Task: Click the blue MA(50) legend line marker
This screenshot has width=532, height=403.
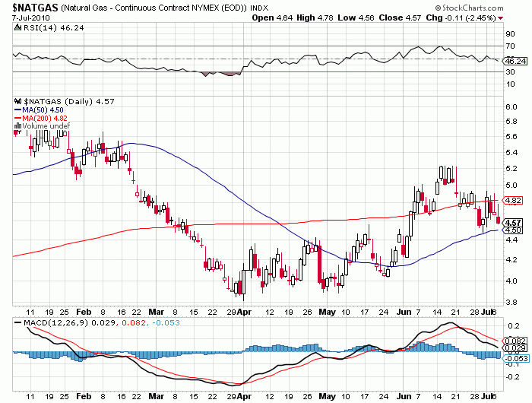Action: tap(18, 109)
